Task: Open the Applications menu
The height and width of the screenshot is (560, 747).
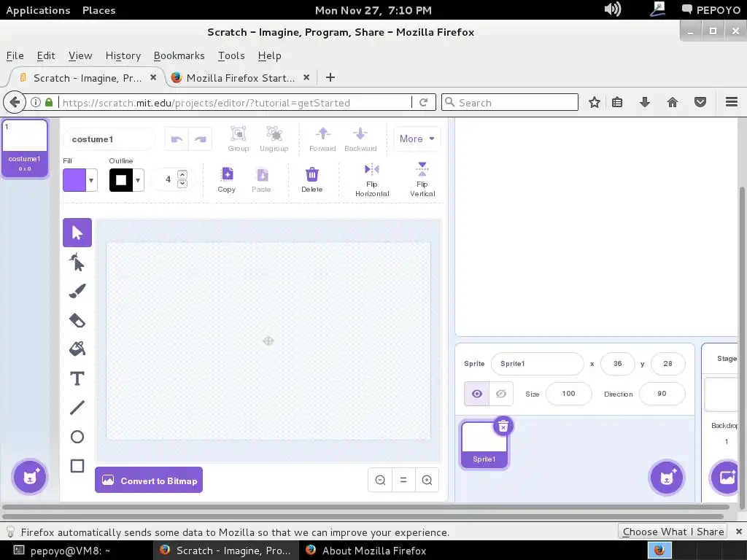Action: click(x=38, y=10)
